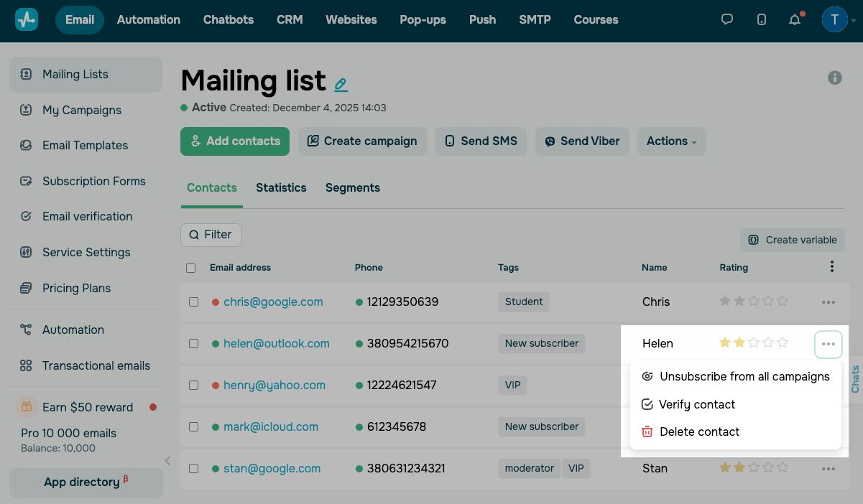Expand the Actions dropdown
The image size is (863, 504).
(671, 141)
